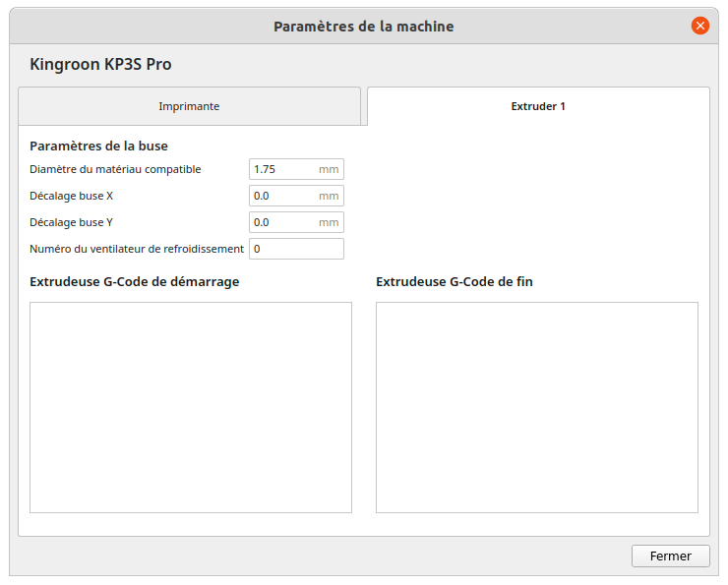Click the Paramètres de la buse heading
The width and height of the screenshot is (728, 585).
click(99, 146)
